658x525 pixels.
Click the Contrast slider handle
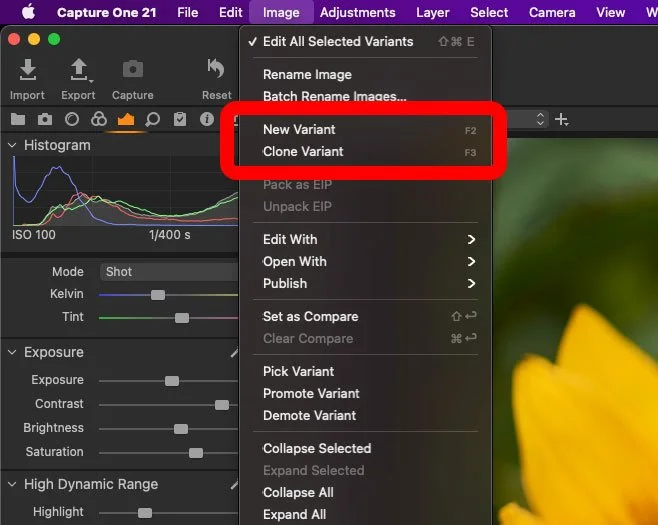(222, 405)
